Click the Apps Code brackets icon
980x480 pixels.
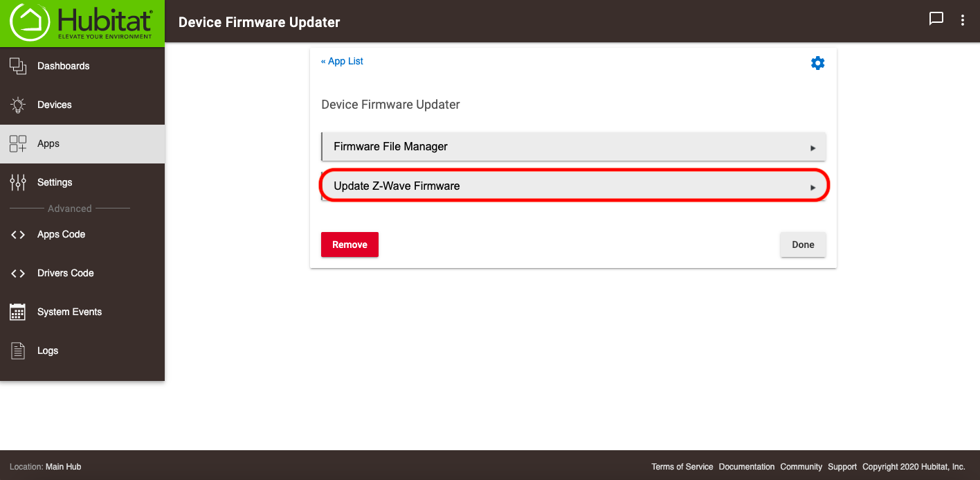[18, 234]
